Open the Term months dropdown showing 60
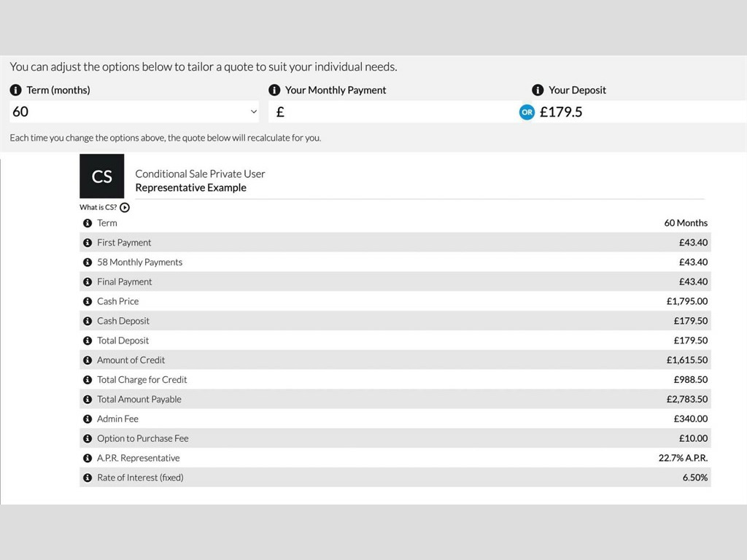Viewport: 747px width, 560px height. point(134,112)
